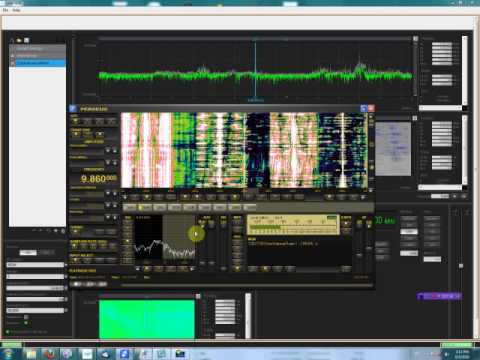480x360 pixels.
Task: Click the green spectrum trace in top plot
Action: coord(255,76)
